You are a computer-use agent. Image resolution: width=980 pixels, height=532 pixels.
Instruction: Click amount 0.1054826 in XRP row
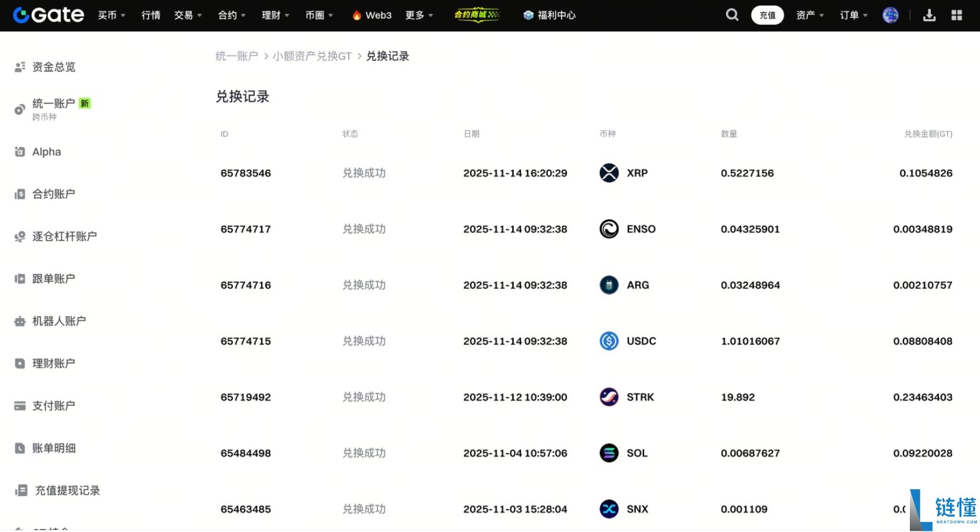coord(926,173)
